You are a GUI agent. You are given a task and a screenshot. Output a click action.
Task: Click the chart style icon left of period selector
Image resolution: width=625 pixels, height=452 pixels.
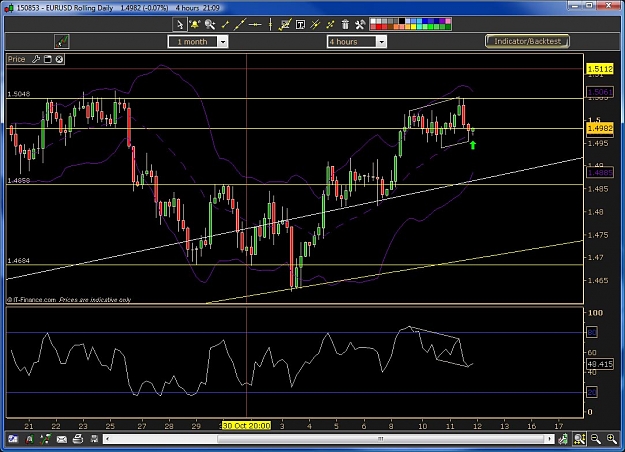[x=62, y=41]
